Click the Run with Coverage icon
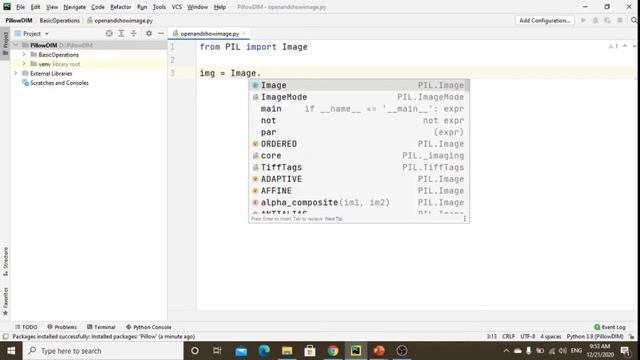The width and height of the screenshot is (640, 360). [x=608, y=20]
